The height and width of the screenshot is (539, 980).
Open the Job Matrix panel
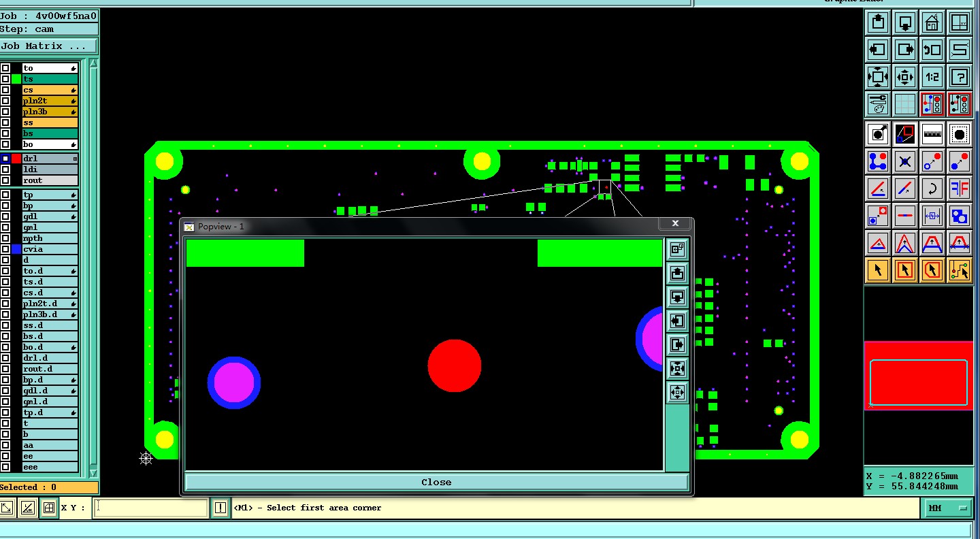[48, 46]
